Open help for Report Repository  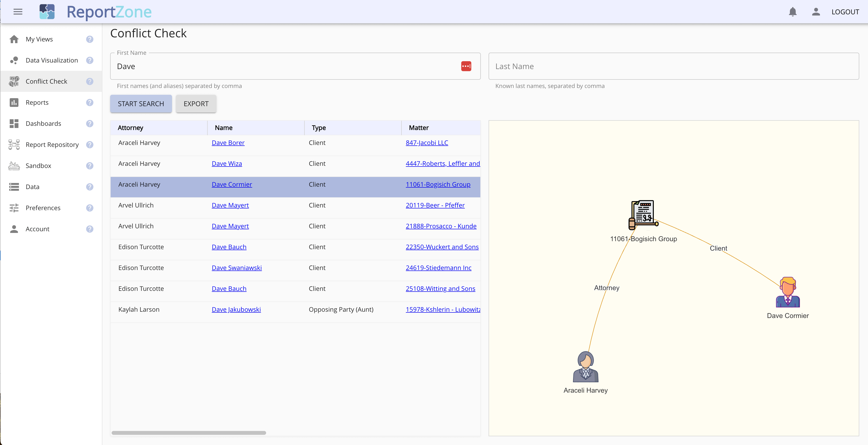(90, 145)
